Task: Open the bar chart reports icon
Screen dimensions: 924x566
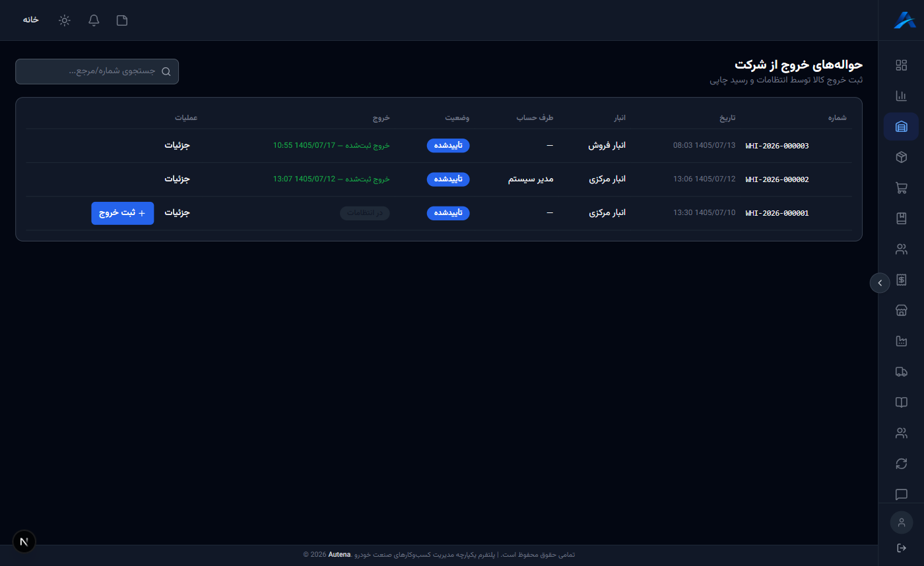Action: pyautogui.click(x=901, y=96)
